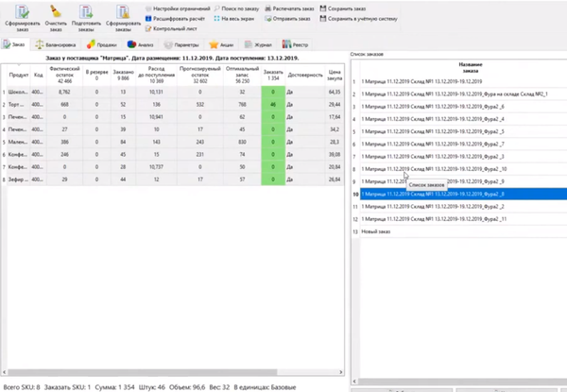Click the Код column header

click(x=39, y=75)
